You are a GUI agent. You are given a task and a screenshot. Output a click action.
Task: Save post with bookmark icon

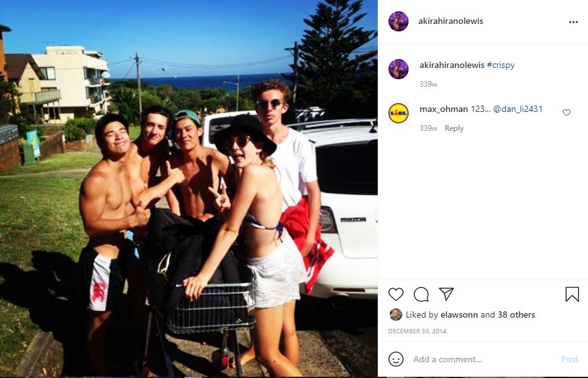[x=572, y=294]
